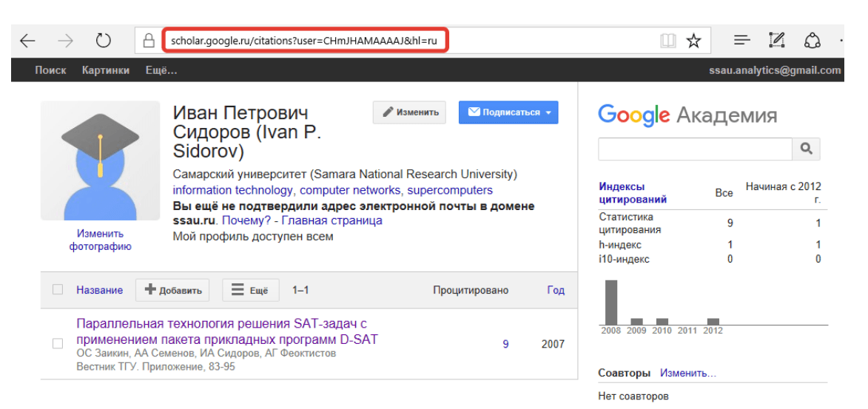This screenshot has height=409, width=868.
Task: Open the Параллельная технология решения SAT-задач article
Action: pyautogui.click(x=227, y=331)
